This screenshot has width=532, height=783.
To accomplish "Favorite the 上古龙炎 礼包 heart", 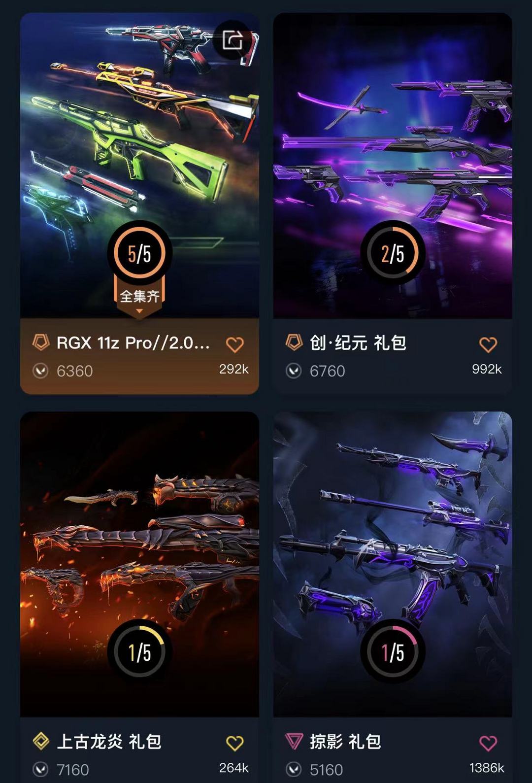I will (x=234, y=743).
